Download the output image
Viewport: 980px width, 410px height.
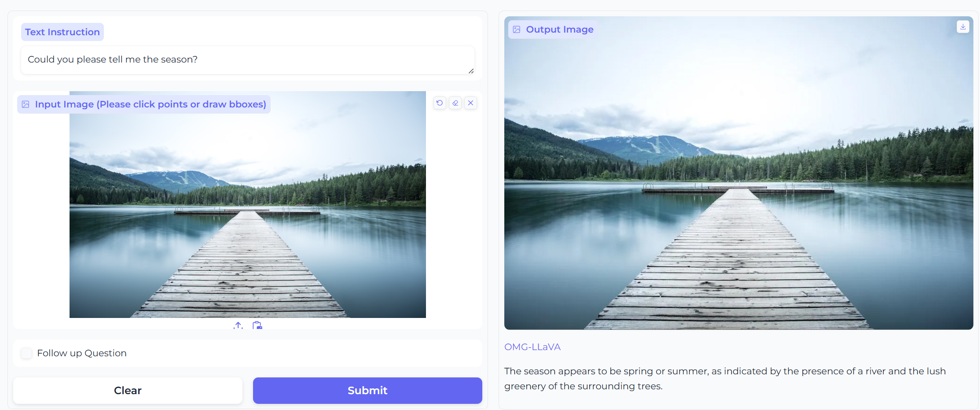963,27
